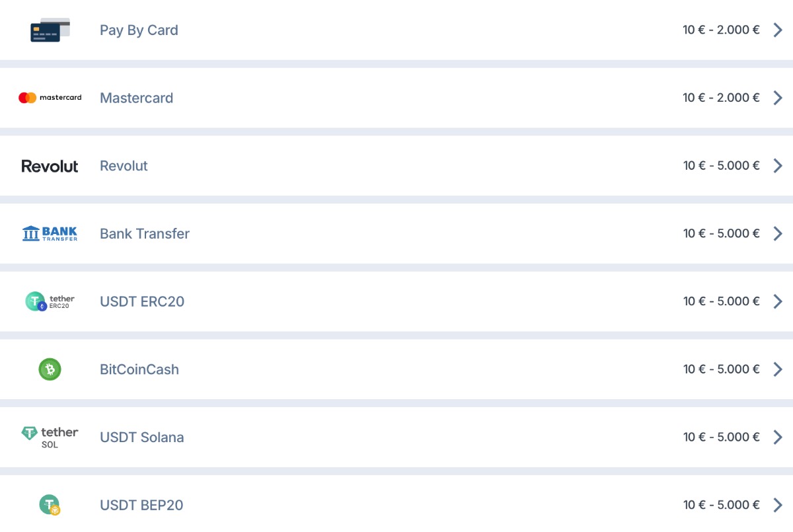Click the USDT BEP20 coin icon
This screenshot has height=532, width=793.
(50, 506)
